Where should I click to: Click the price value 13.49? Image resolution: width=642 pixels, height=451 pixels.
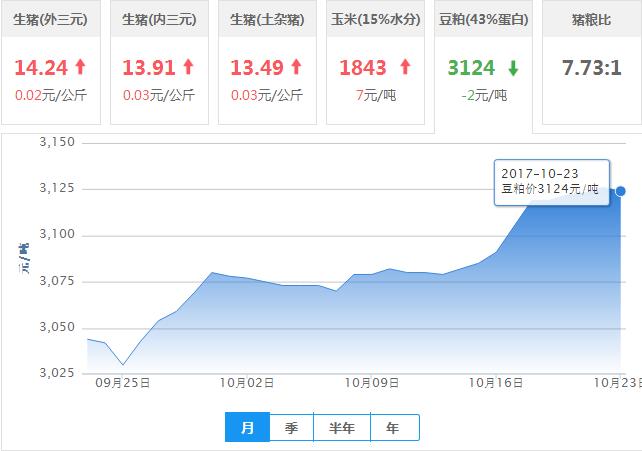click(257, 68)
